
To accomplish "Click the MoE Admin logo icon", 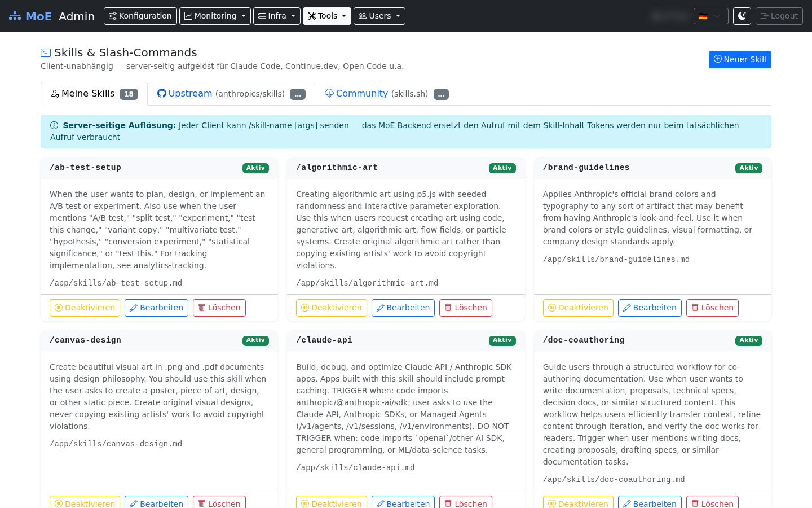I will [x=15, y=16].
